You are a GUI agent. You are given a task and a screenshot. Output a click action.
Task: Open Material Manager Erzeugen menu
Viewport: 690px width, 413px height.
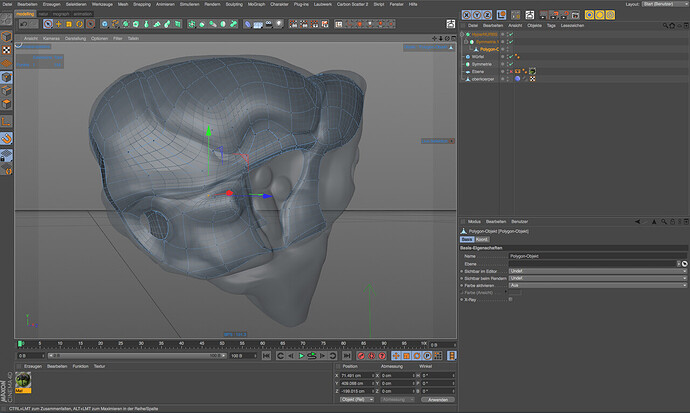click(33, 366)
